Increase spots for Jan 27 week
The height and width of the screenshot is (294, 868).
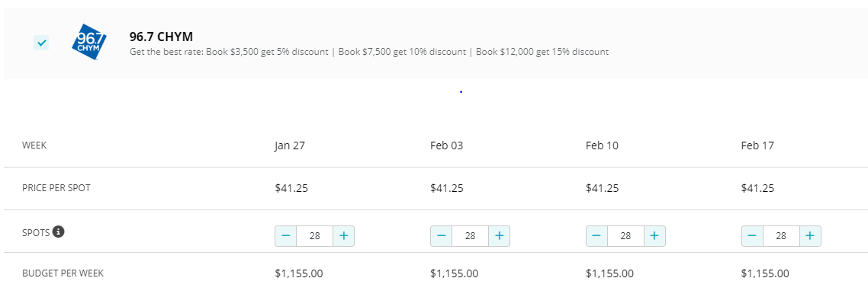[344, 236]
